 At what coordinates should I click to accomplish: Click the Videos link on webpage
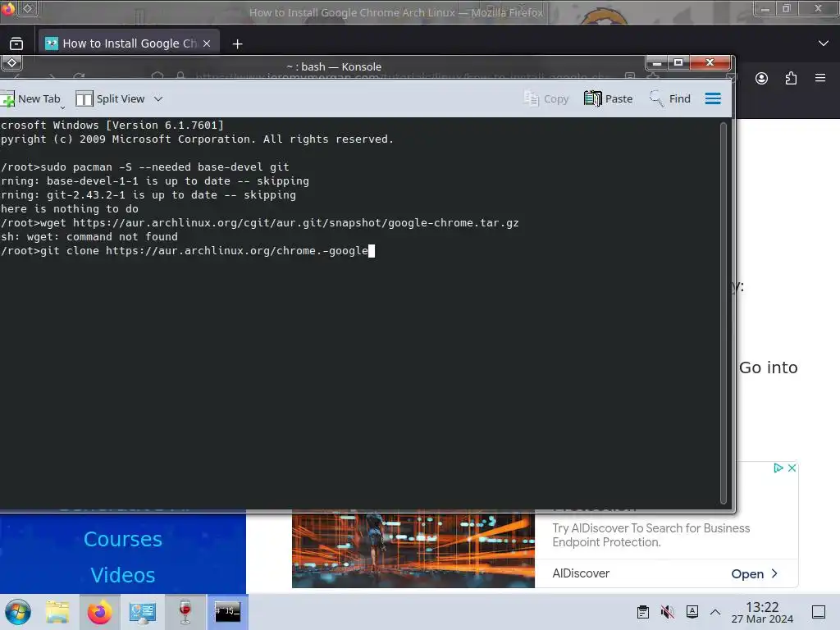(x=123, y=575)
